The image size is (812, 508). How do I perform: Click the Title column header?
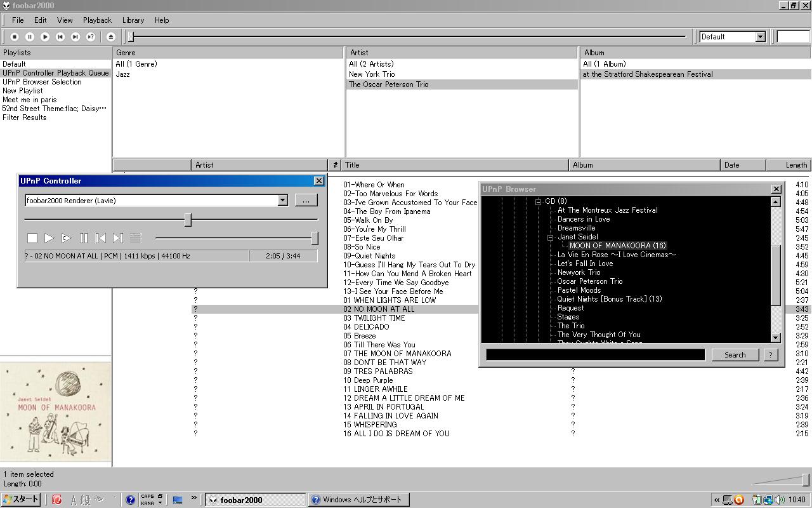[455, 165]
